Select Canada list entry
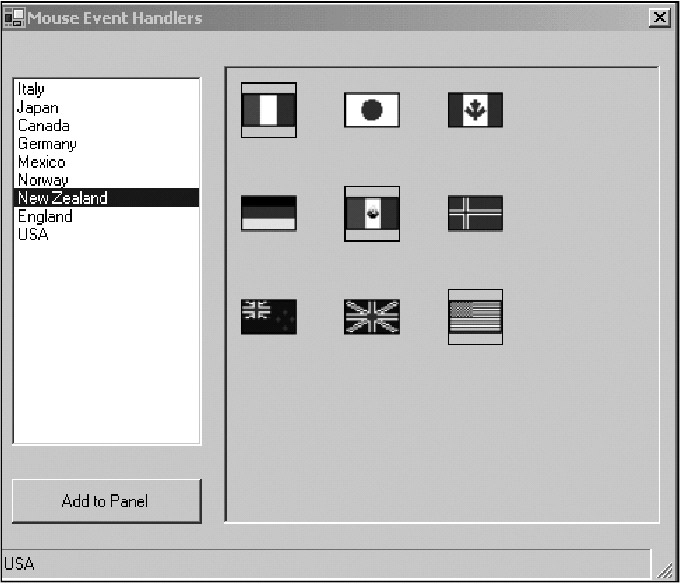The image size is (682, 586). 44,126
